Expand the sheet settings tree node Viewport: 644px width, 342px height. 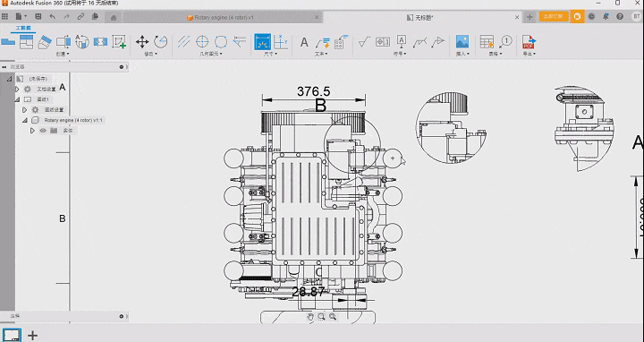pyautogui.click(x=24, y=110)
